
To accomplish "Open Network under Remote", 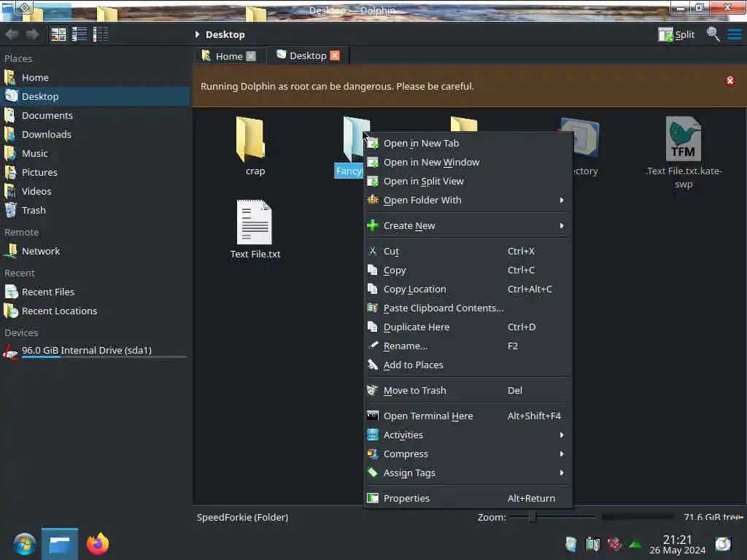I will click(96, 251).
